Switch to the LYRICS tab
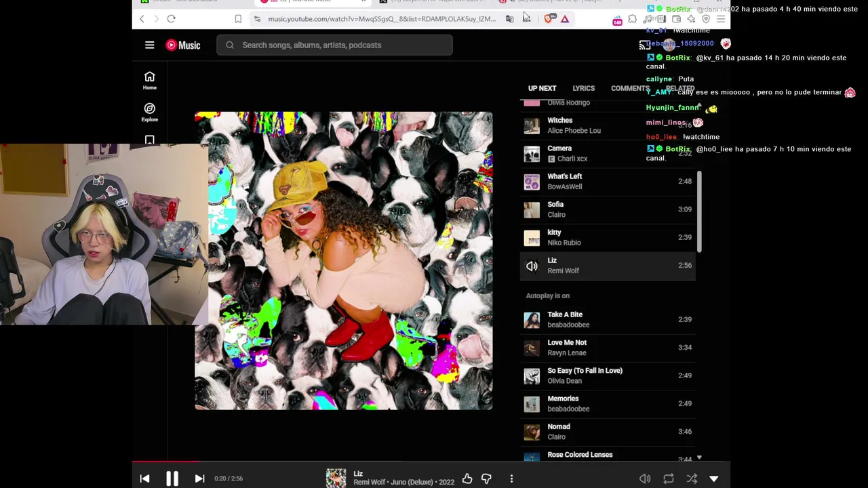The image size is (868, 488). coord(583,89)
